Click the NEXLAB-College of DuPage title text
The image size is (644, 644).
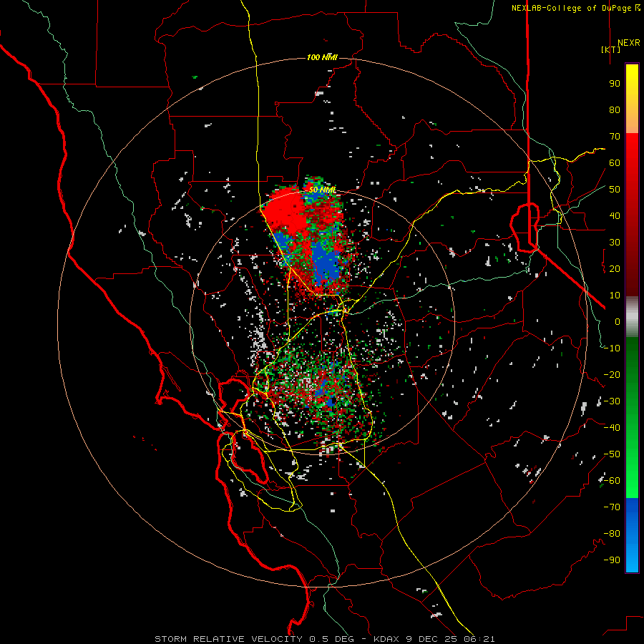click(576, 8)
